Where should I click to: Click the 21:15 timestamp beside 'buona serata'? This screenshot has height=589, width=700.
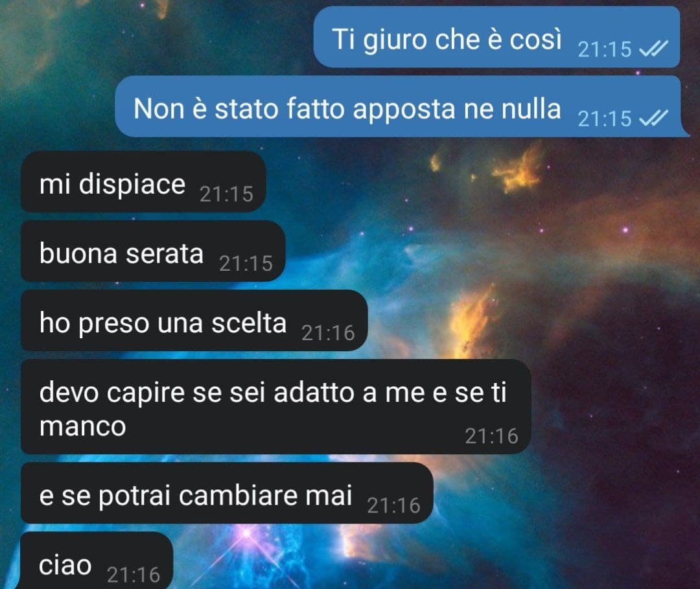(x=246, y=264)
